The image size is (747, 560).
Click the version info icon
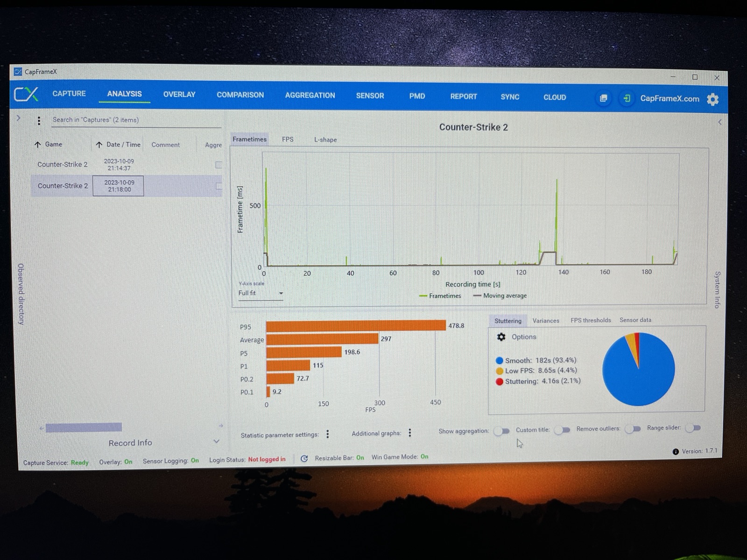pyautogui.click(x=676, y=452)
